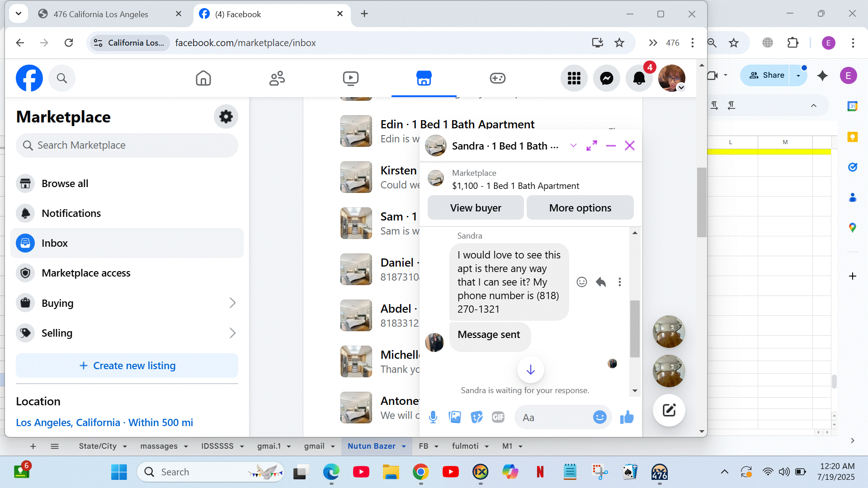
Task: Send a thumbs-up like in chat
Action: (627, 417)
